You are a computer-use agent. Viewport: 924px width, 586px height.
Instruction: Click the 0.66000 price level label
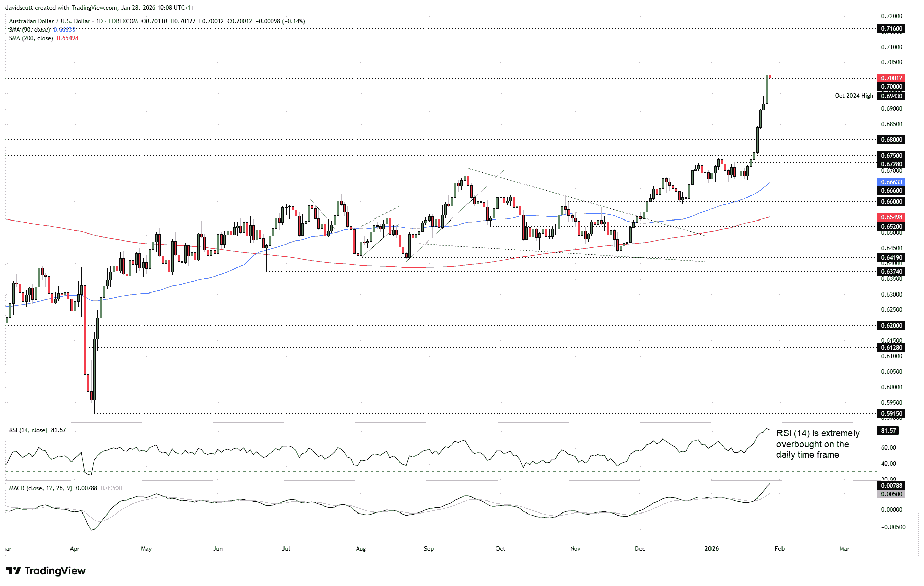click(x=891, y=202)
